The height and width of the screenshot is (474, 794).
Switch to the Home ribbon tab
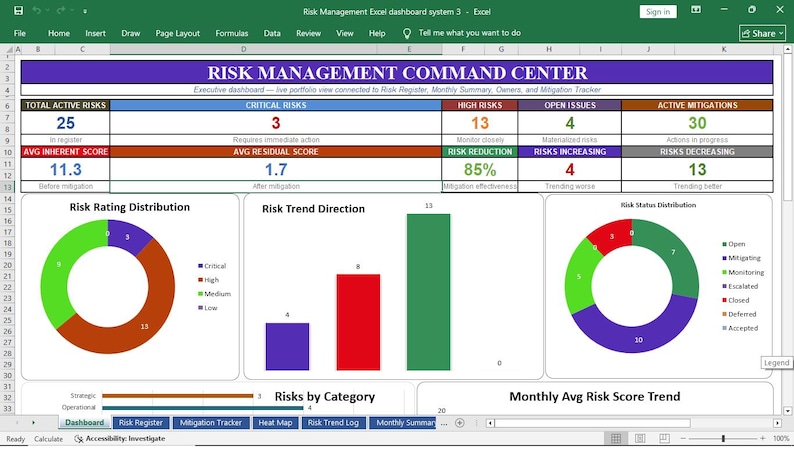point(59,33)
